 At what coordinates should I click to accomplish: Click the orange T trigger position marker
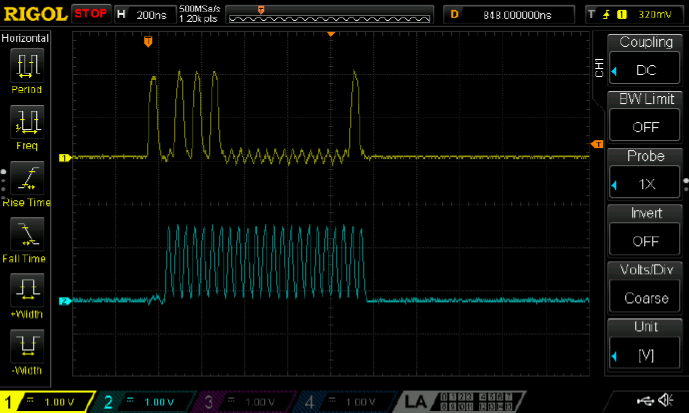(148, 42)
